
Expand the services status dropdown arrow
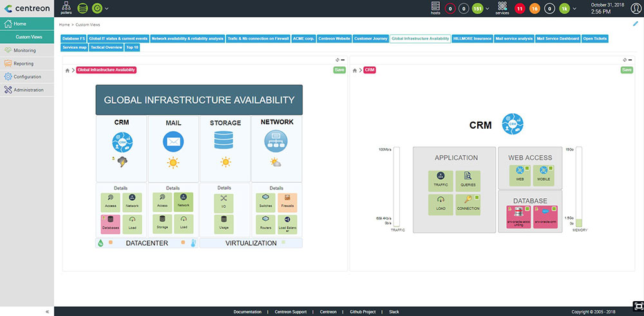(574, 9)
